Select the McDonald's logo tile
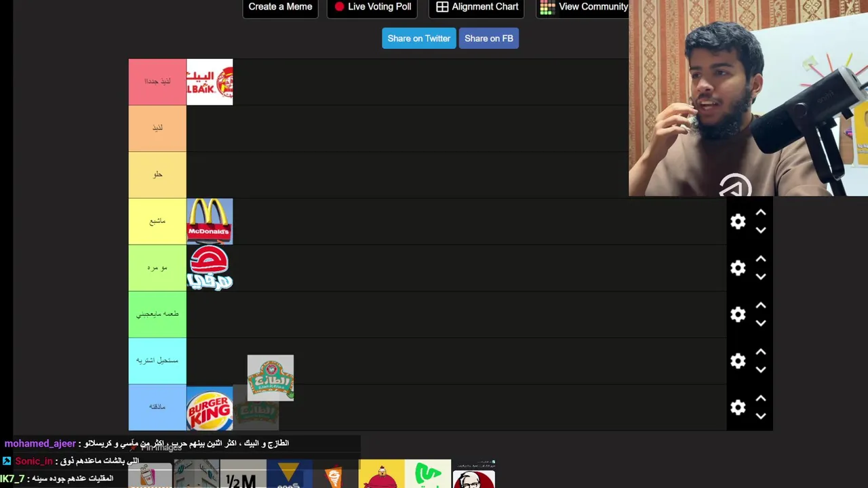Image resolution: width=868 pixels, height=488 pixels. [210, 222]
